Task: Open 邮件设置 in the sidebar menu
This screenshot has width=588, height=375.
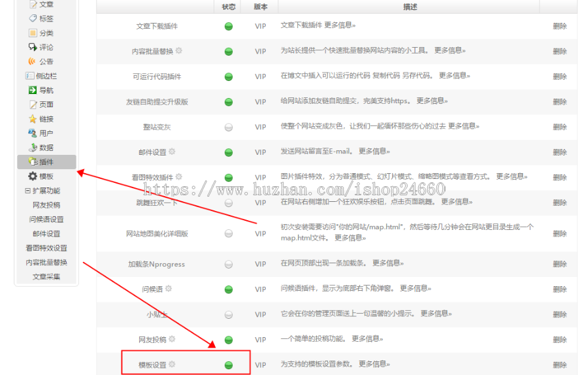Action: [46, 234]
